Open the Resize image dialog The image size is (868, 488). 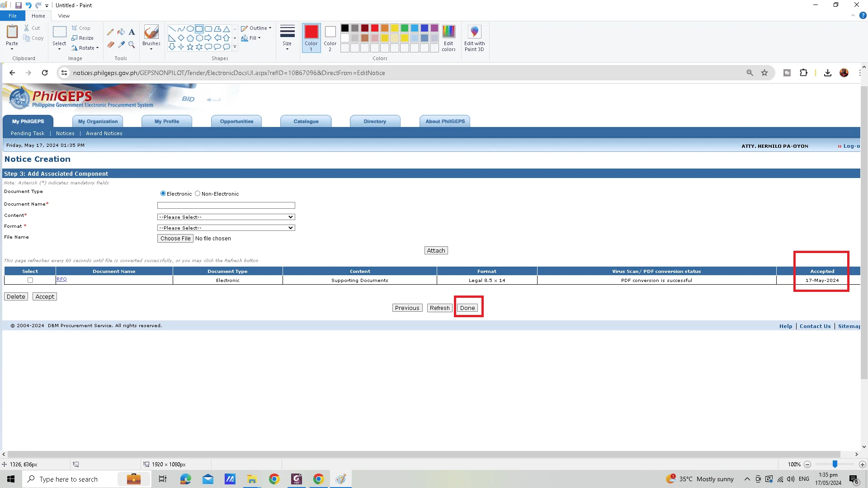click(83, 38)
